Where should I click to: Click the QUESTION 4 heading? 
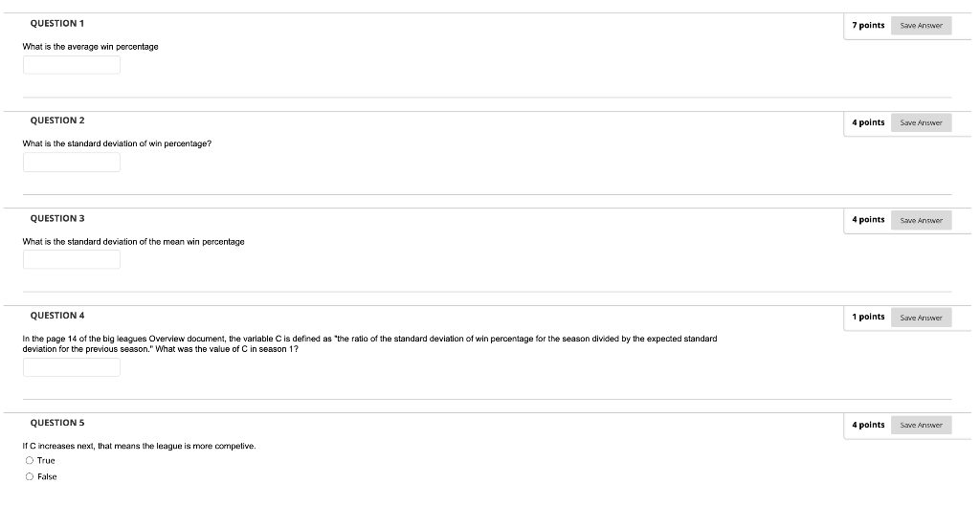(x=57, y=316)
